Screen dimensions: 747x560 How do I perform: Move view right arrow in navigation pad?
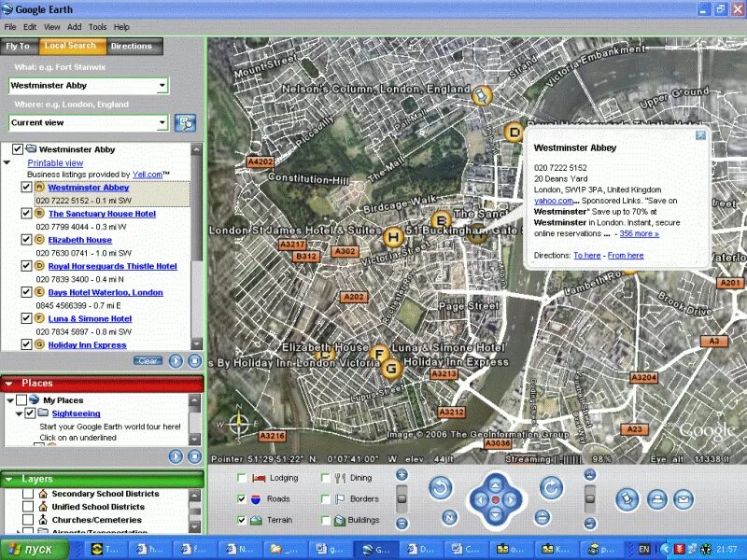pos(510,500)
